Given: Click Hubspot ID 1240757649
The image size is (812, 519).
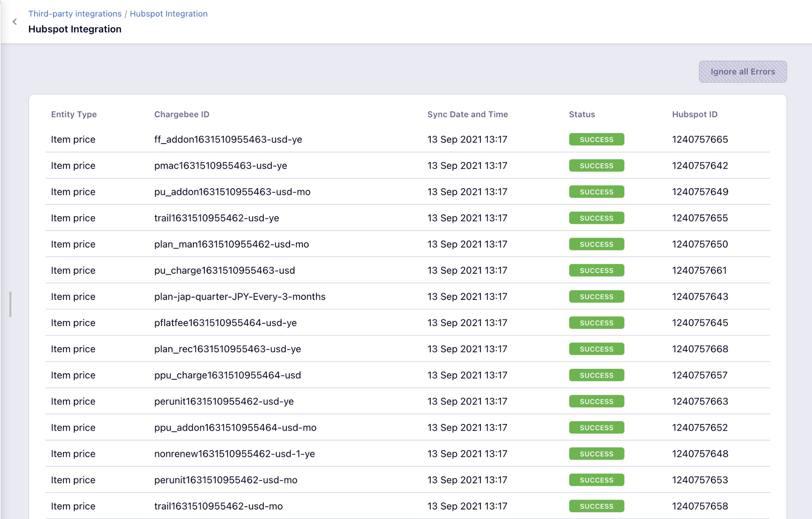Looking at the screenshot, I should coord(700,192).
